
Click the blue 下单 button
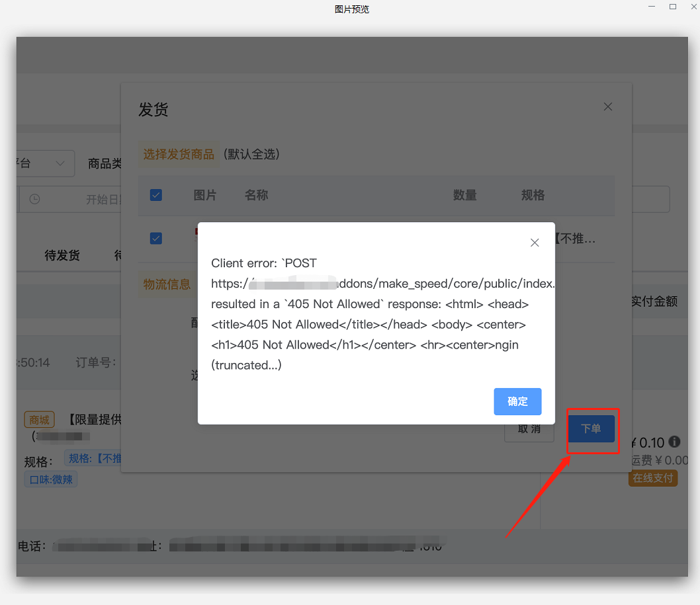(591, 428)
